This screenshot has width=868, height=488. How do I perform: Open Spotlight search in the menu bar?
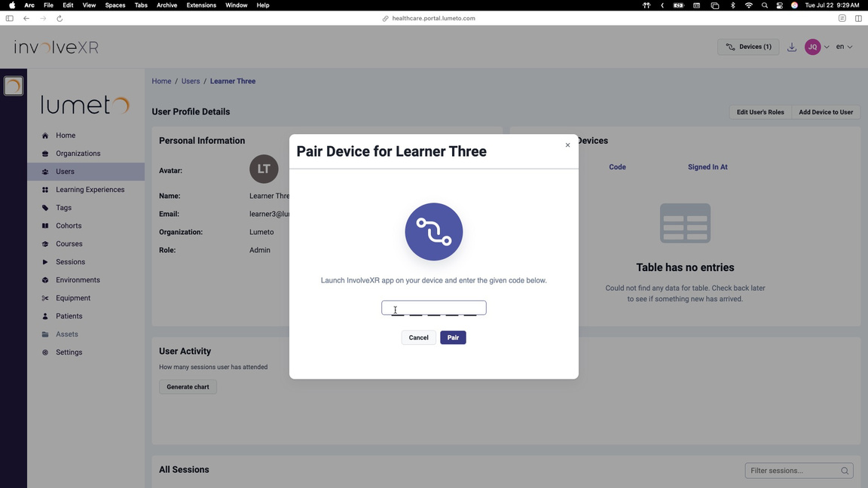[765, 5]
